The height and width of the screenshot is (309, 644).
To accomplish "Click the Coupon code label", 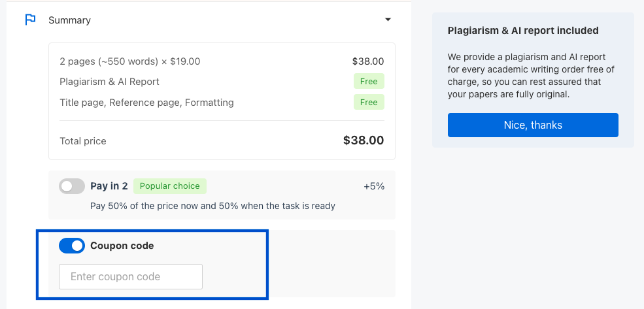I will tap(122, 246).
